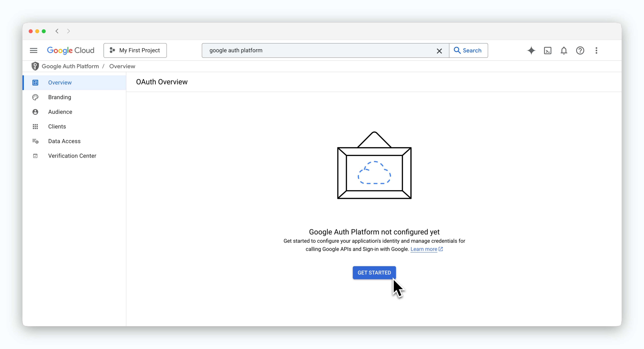Click the GET STARTED button

[x=374, y=273]
